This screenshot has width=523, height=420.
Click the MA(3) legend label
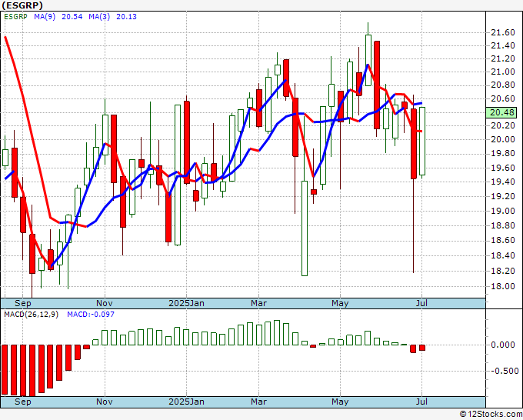99,17
